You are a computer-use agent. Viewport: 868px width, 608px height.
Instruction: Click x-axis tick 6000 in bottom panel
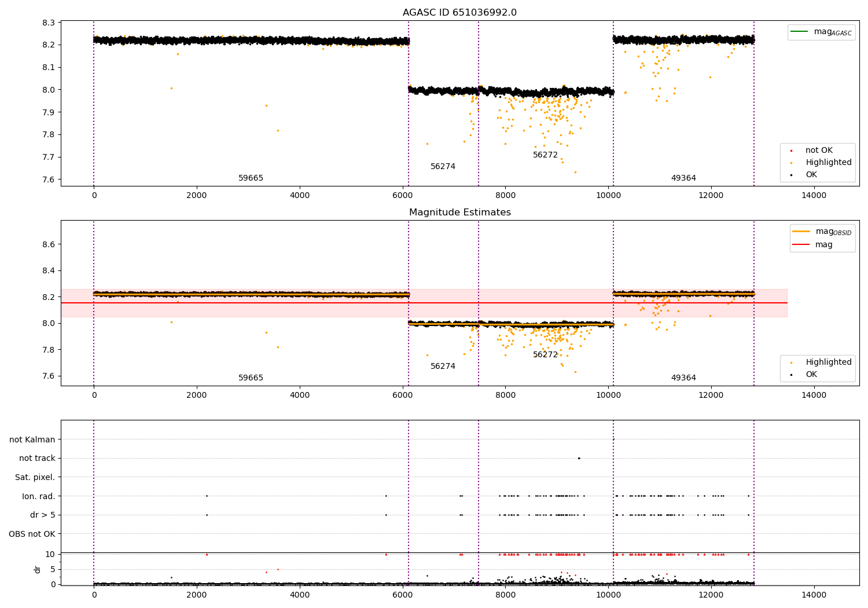402,595
